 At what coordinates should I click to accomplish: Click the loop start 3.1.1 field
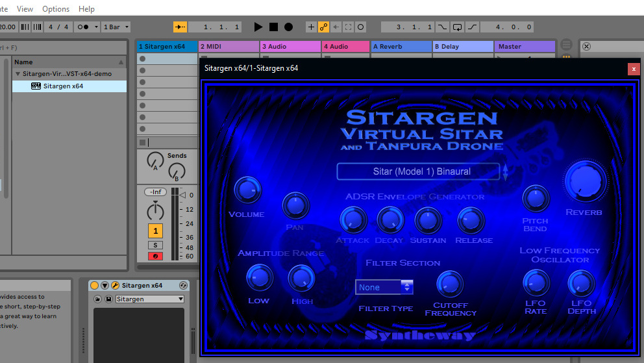(x=408, y=27)
